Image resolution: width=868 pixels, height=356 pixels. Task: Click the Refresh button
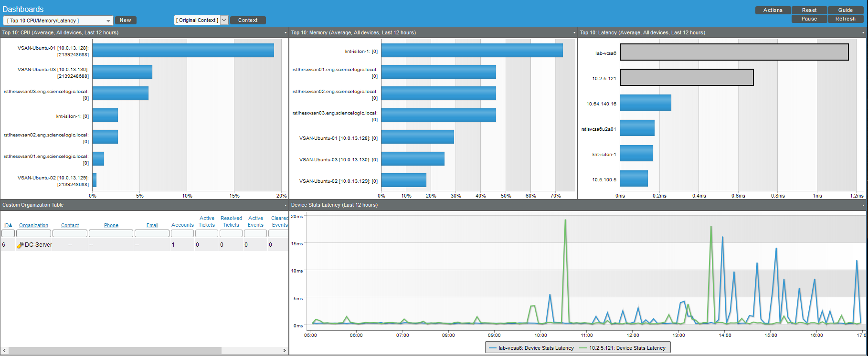(x=845, y=19)
